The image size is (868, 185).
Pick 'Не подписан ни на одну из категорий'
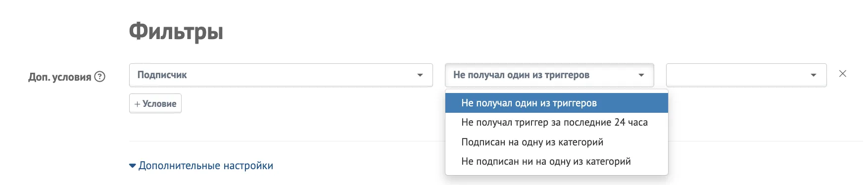[557, 161]
